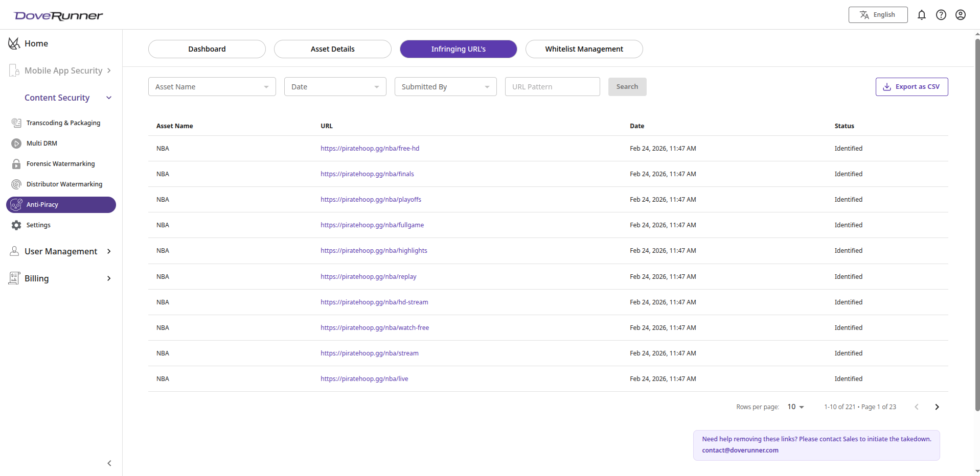Viewport: 980px width, 476px height.
Task: Select the Infringing URL's tab
Action: tap(459, 49)
